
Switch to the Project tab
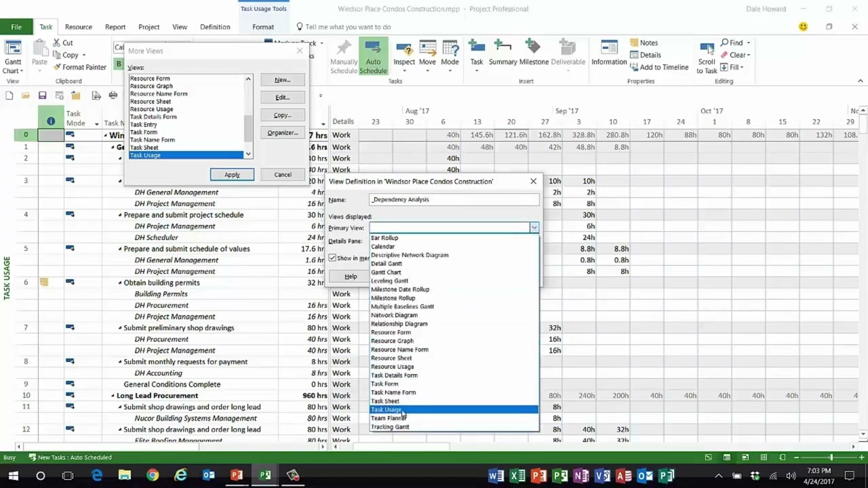tap(149, 27)
